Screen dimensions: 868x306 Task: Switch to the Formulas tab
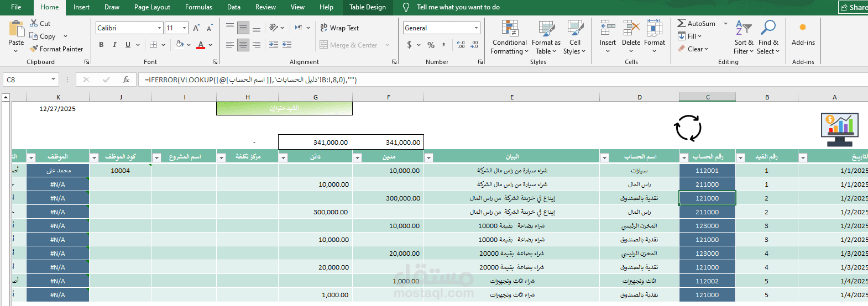198,7
